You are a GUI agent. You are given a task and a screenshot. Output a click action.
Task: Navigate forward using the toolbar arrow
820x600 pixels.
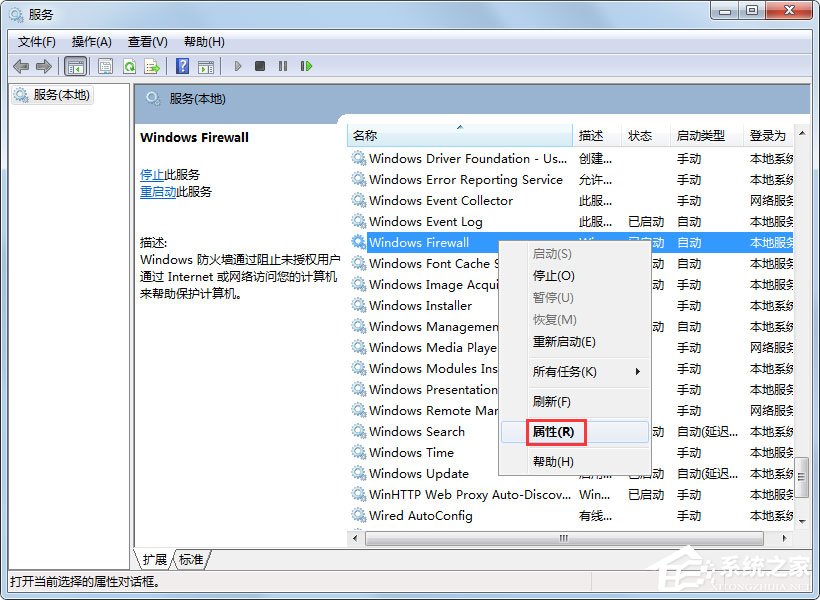pos(42,66)
